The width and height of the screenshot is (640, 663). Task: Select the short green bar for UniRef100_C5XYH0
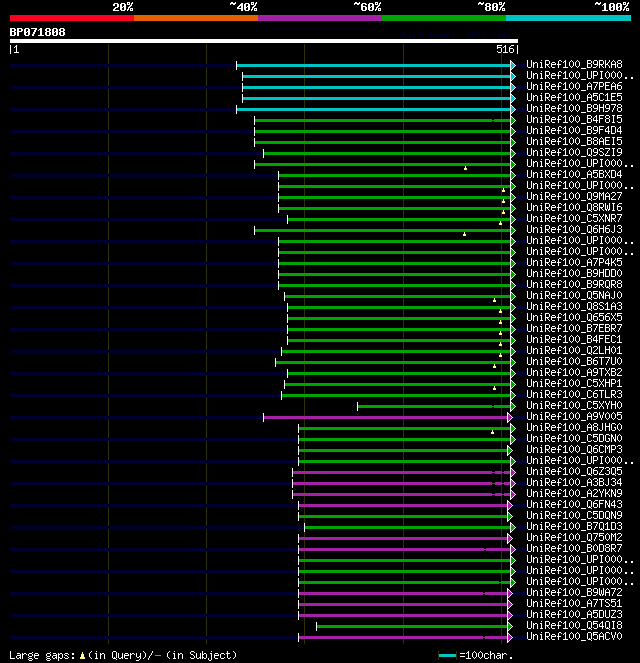coord(434,406)
